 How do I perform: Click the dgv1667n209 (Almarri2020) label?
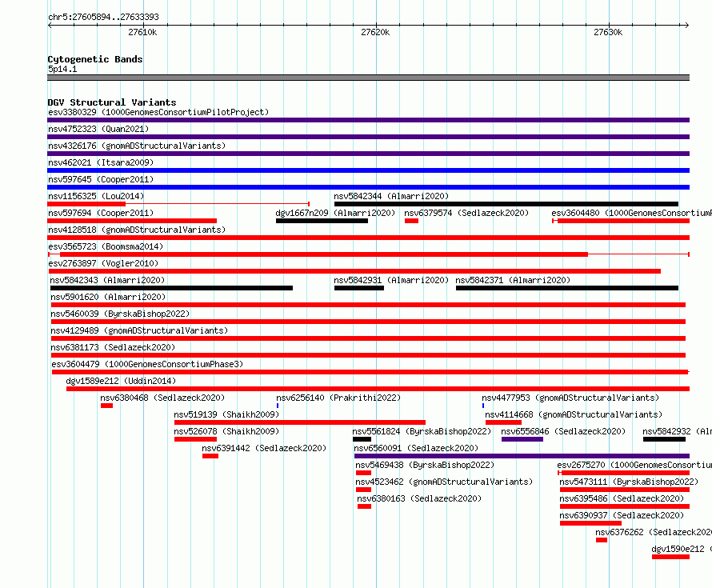pyautogui.click(x=335, y=213)
